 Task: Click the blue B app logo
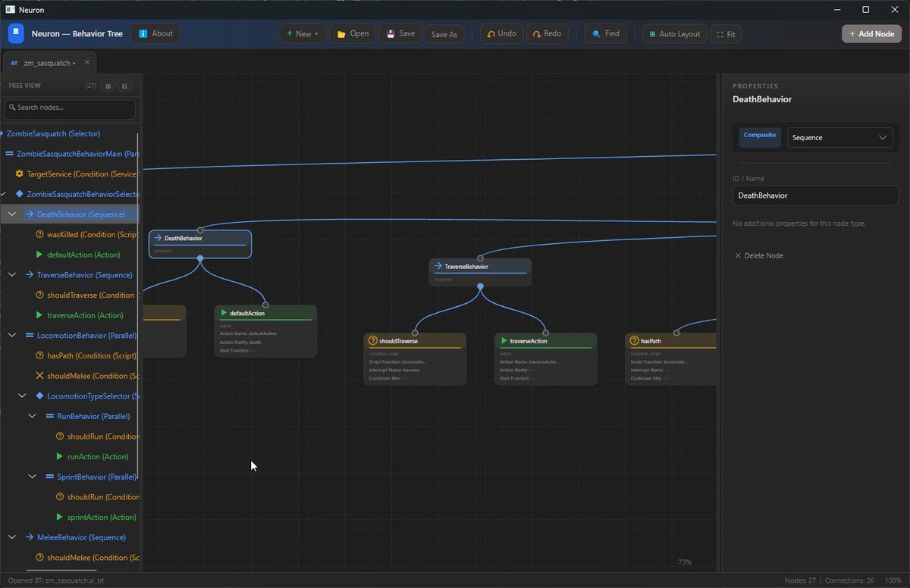coord(17,33)
